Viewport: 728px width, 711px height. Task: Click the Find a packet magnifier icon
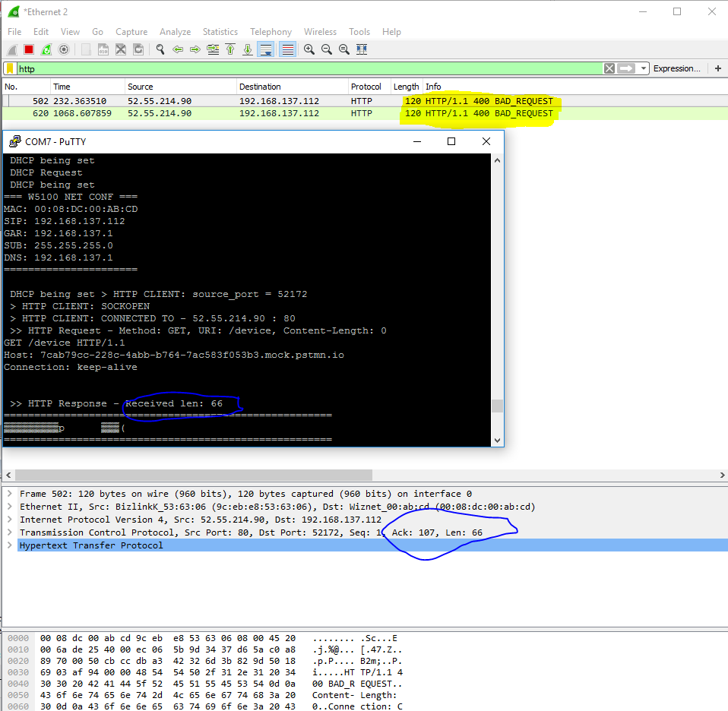(160, 49)
